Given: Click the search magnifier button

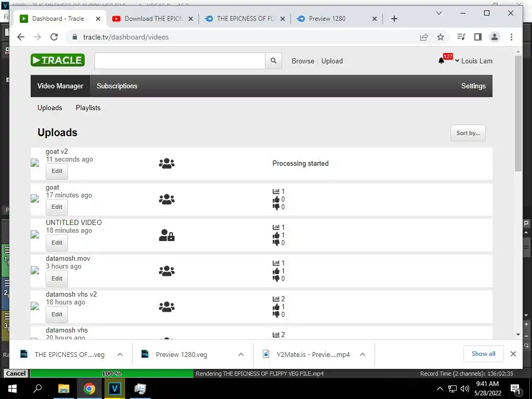Looking at the screenshot, I should 273,61.
